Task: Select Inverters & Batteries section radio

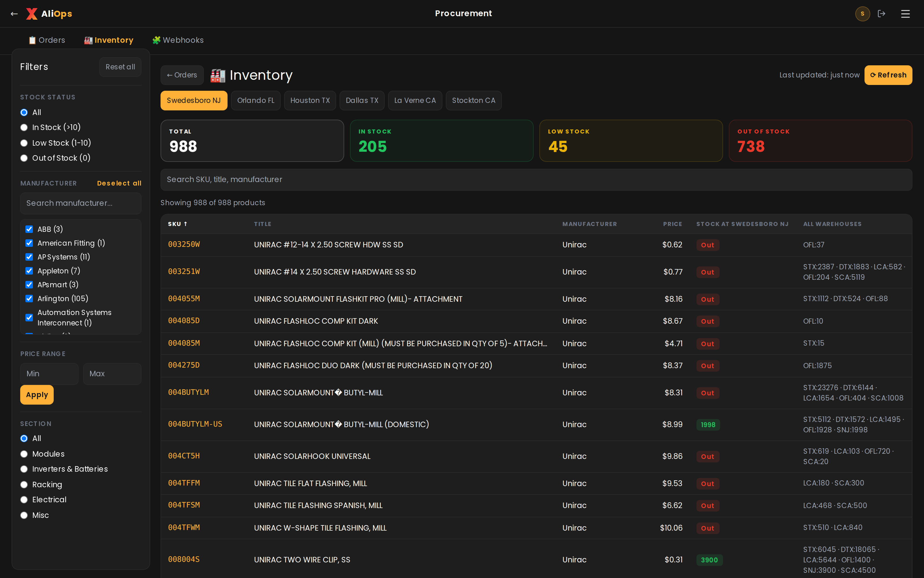Action: (24, 469)
